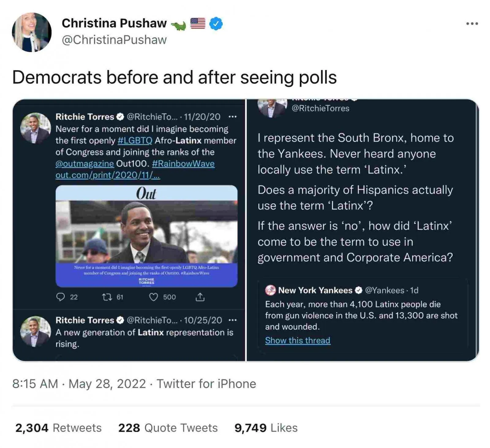Click "Show this thread" link
Screen dimensions: 490x448
pos(298,340)
